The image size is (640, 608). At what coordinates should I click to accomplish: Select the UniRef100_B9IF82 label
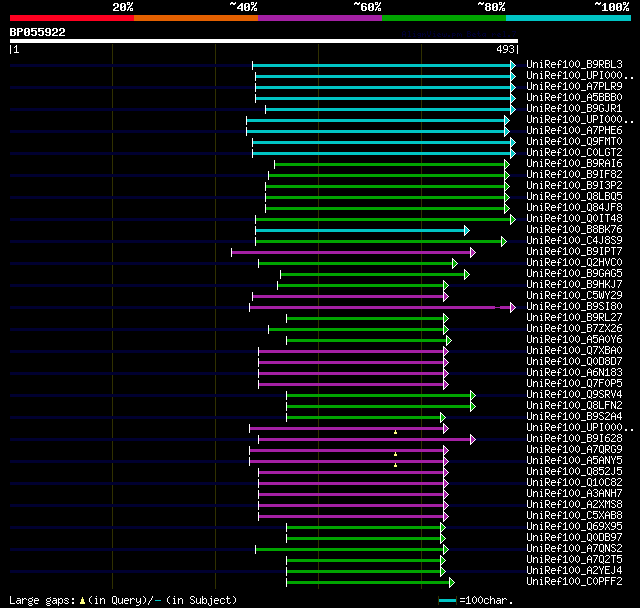pyautogui.click(x=574, y=175)
